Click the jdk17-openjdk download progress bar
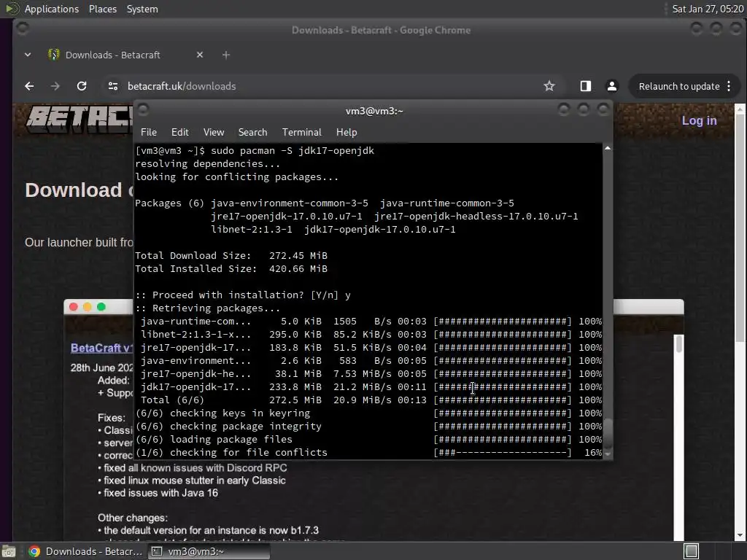Screen dimensions: 747x560 pyautogui.click(x=503, y=387)
